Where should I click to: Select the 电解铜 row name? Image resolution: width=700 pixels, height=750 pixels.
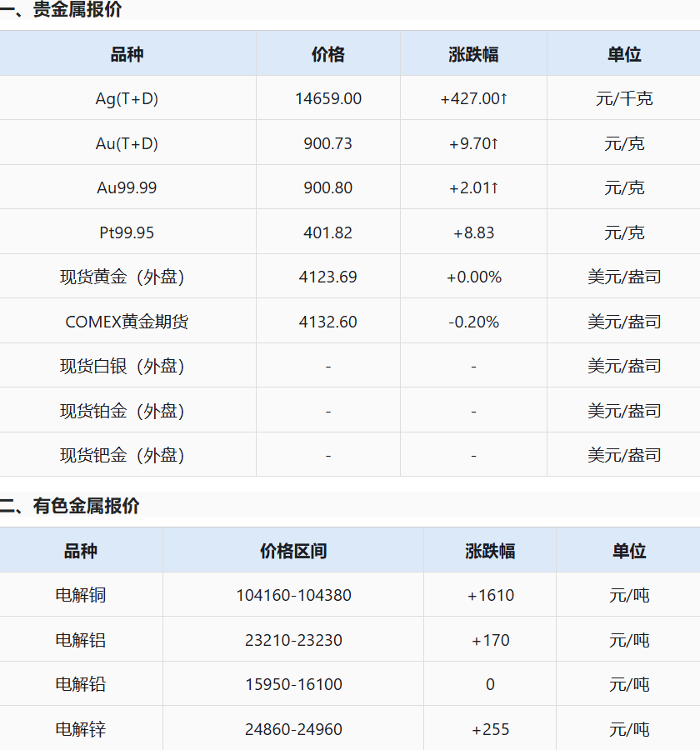(80, 596)
